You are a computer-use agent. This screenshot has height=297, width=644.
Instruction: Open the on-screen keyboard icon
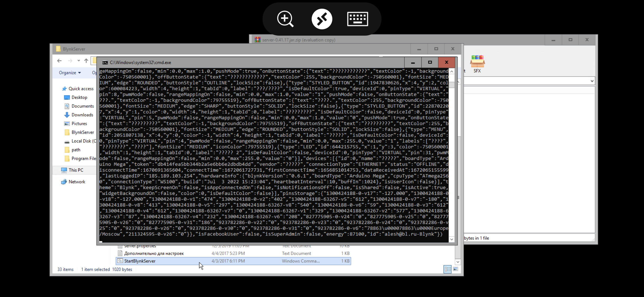point(357,19)
